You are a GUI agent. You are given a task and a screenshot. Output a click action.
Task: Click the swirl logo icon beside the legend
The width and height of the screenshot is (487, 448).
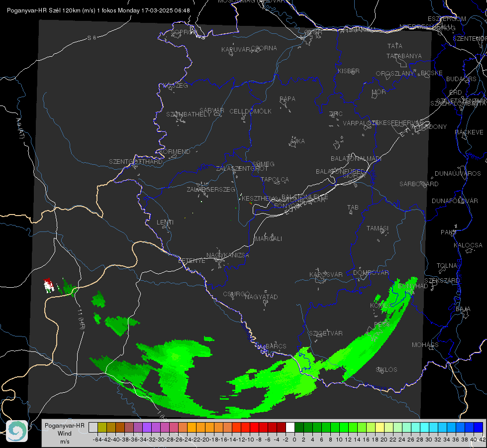[x=17, y=431]
